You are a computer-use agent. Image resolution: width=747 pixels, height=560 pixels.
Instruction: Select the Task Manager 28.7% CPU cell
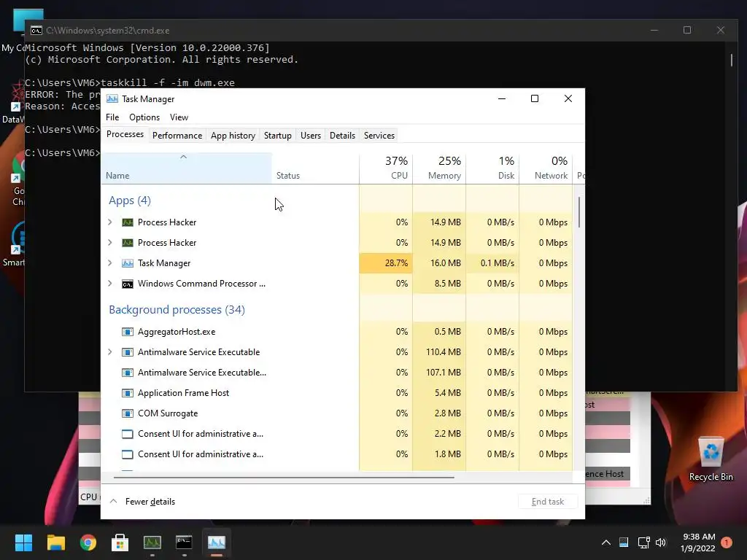(x=386, y=263)
